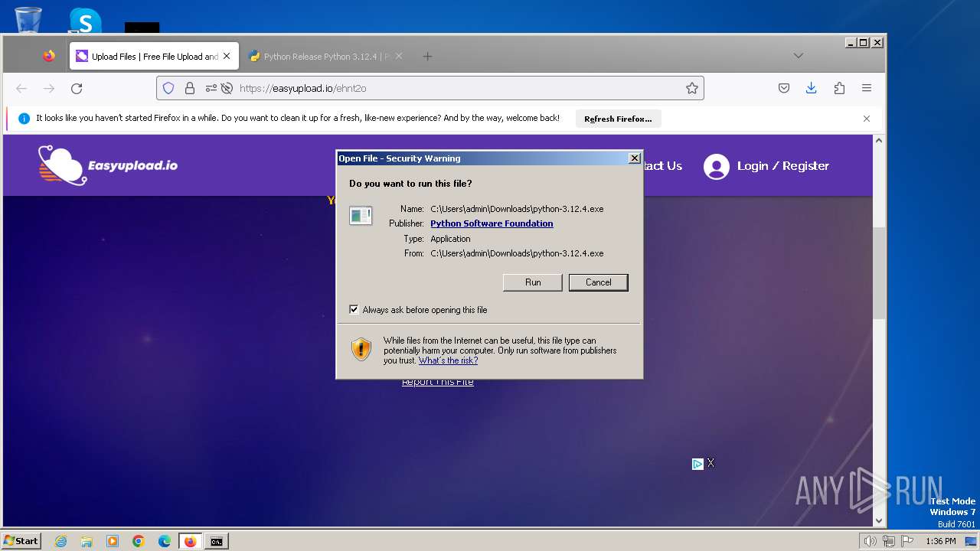The image size is (980, 551).
Task: Close the advertisement with X
Action: tap(710, 463)
